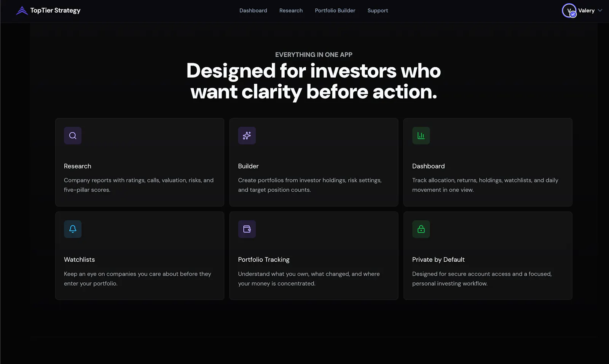Viewport: 609px width, 364px height.
Task: Open the Portfolio Builder nav item
Action: [335, 11]
